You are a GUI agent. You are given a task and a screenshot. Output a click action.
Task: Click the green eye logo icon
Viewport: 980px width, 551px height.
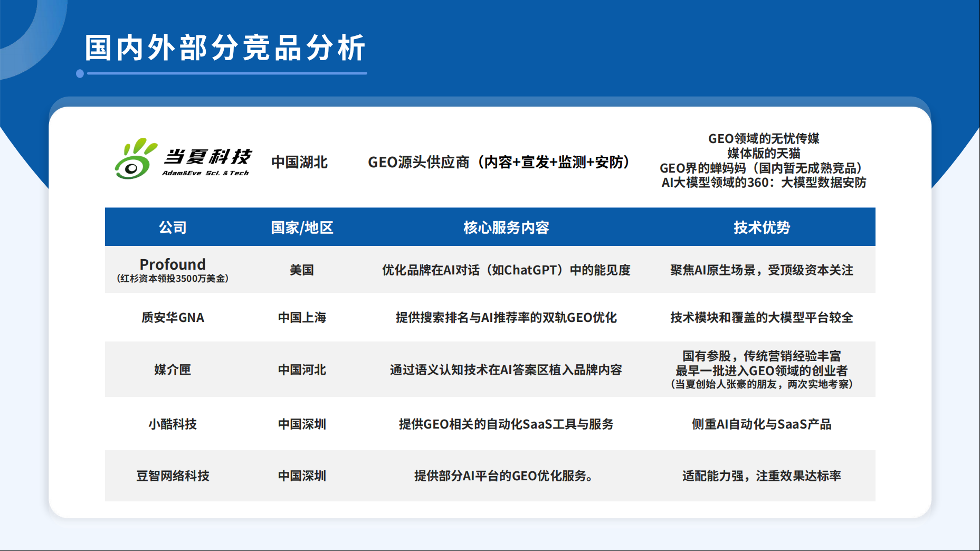pos(134,160)
